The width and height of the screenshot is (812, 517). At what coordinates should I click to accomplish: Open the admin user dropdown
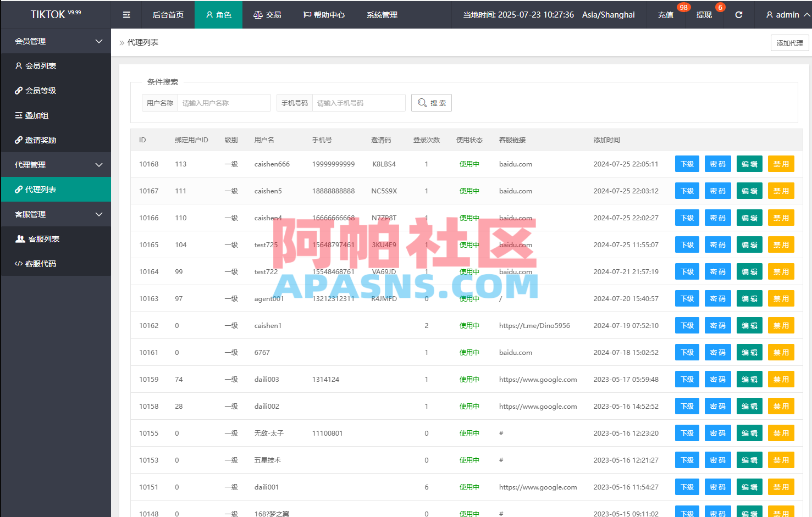(x=787, y=15)
